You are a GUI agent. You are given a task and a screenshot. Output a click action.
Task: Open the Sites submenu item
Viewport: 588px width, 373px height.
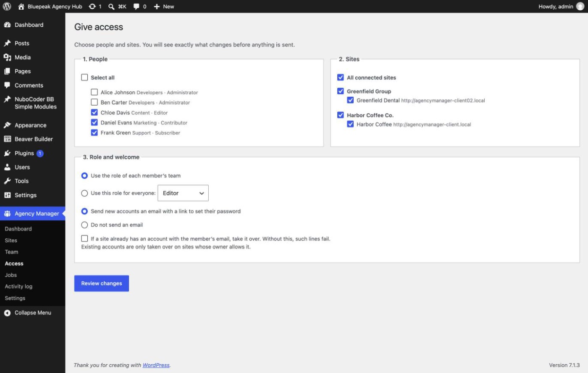pyautogui.click(x=11, y=241)
